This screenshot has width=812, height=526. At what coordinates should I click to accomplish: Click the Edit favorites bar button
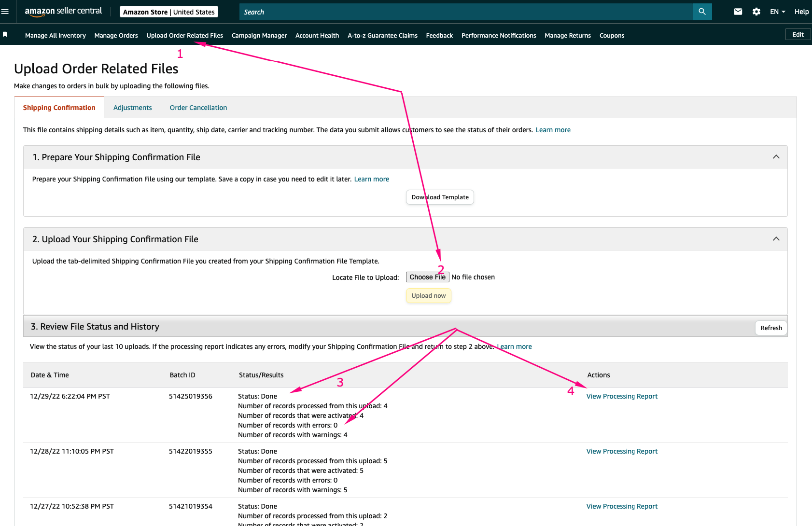798,34
